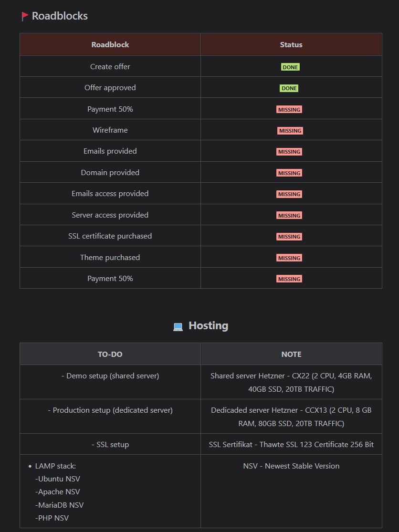Click the TO-DO column header

coord(110,354)
